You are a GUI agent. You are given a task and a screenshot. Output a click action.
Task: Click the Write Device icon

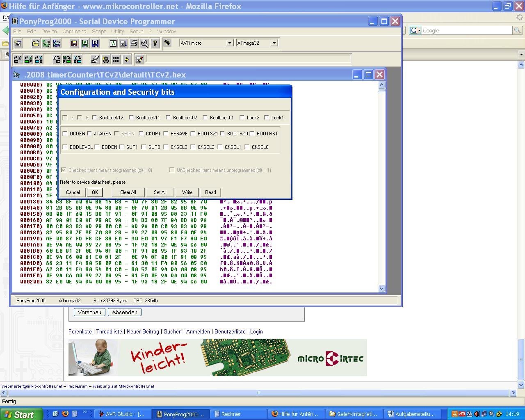pyautogui.click(x=57, y=60)
